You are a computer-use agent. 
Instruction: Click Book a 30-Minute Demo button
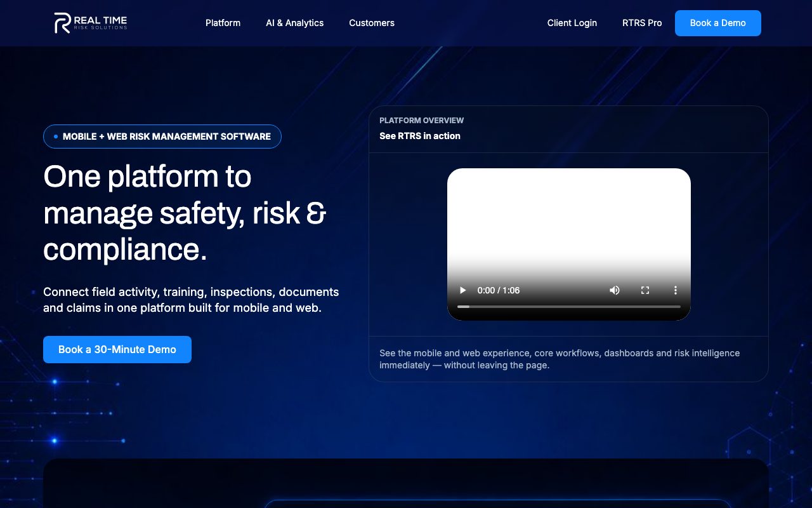point(117,349)
